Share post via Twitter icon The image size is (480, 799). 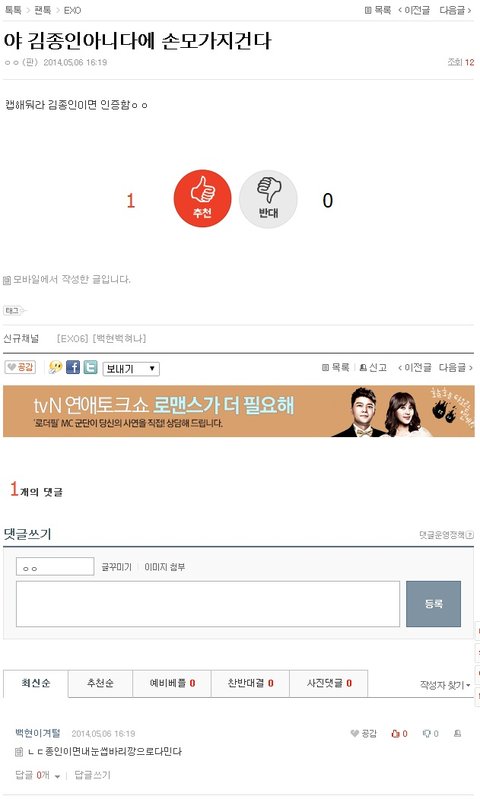click(x=91, y=367)
